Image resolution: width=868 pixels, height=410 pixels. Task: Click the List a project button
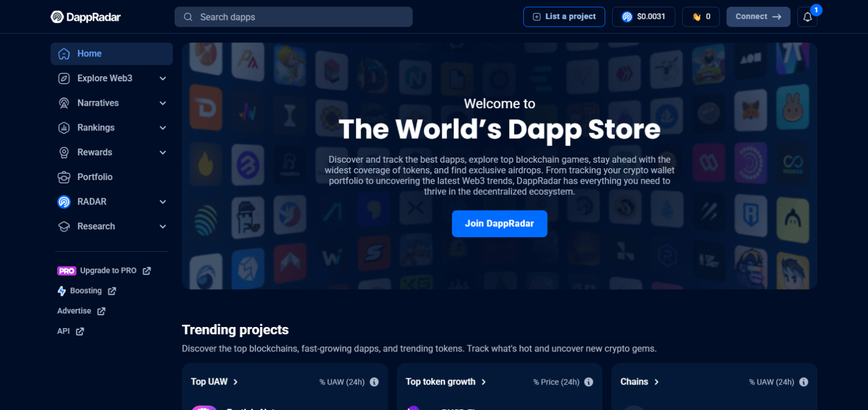pos(564,17)
